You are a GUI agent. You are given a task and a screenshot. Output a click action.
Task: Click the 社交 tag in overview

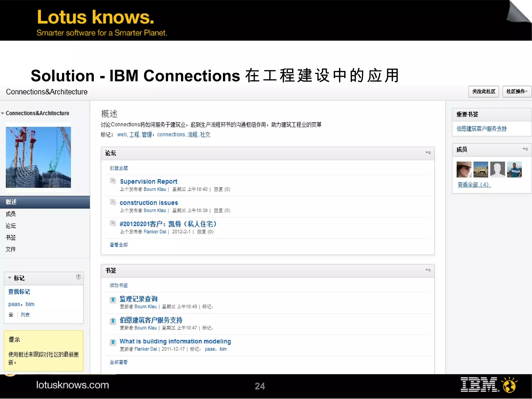205,134
